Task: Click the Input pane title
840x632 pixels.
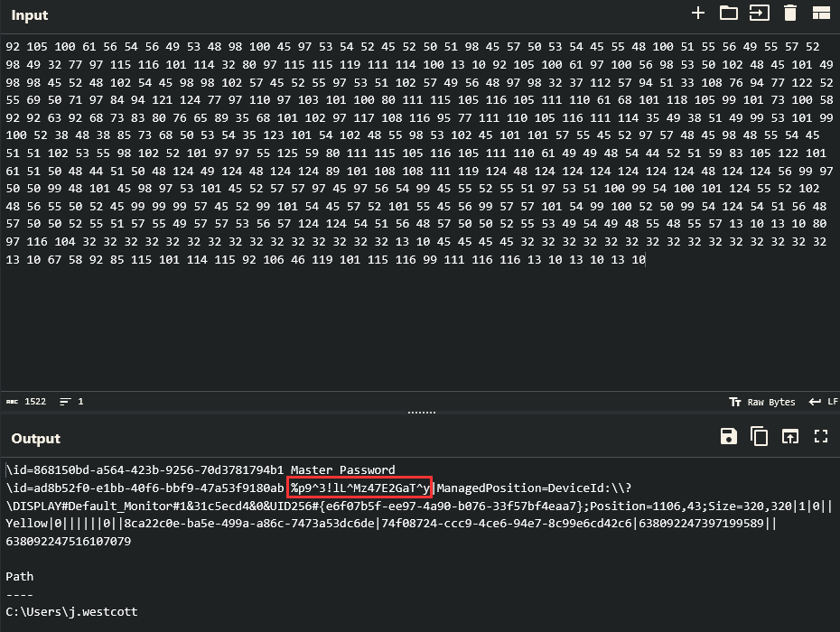Action: coord(30,15)
